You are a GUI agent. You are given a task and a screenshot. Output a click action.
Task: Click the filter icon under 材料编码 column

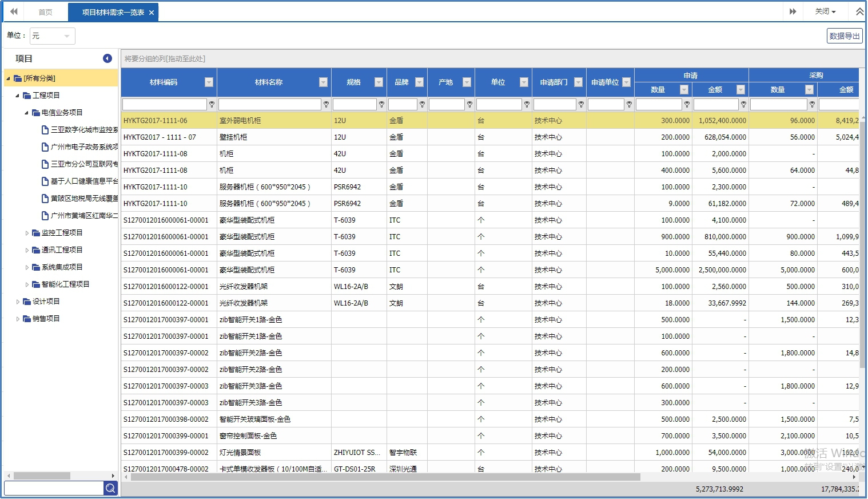[x=212, y=104]
